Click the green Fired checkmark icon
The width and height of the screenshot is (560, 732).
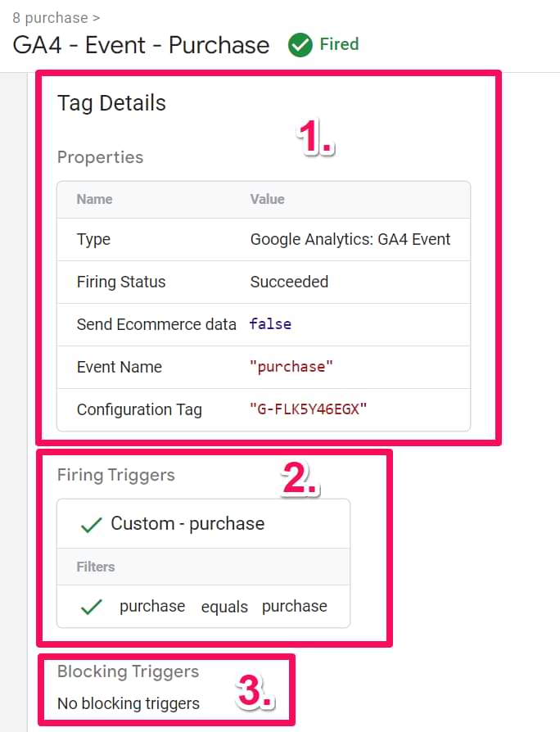(x=300, y=45)
